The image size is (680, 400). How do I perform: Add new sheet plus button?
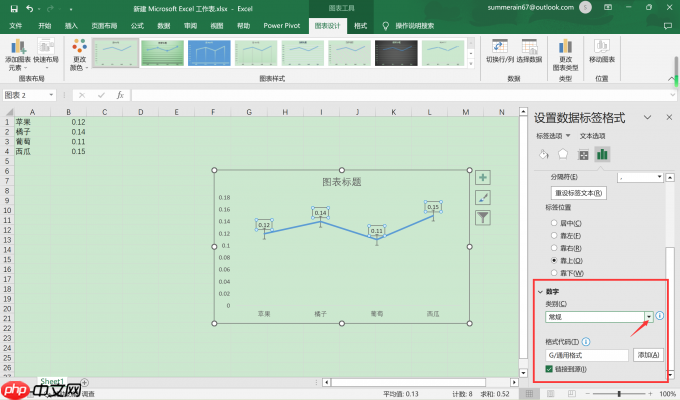85,383
